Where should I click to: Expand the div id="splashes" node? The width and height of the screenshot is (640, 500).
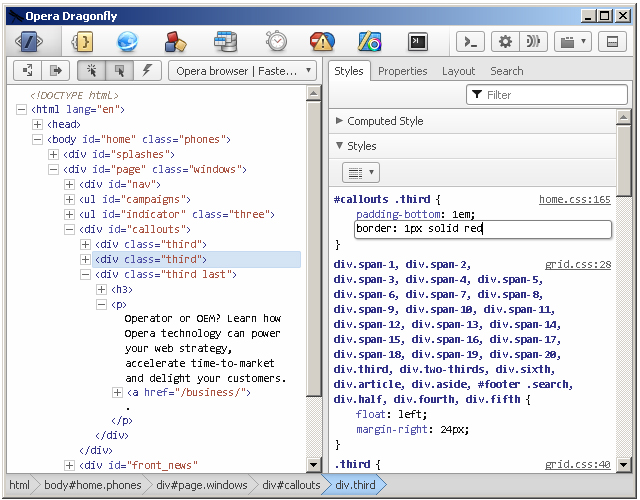tap(53, 154)
